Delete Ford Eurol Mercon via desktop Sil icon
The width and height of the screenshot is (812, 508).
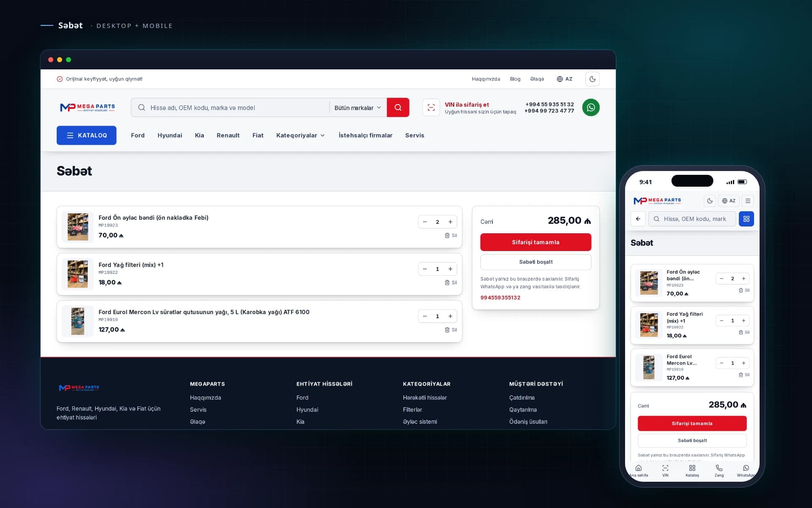click(451, 330)
